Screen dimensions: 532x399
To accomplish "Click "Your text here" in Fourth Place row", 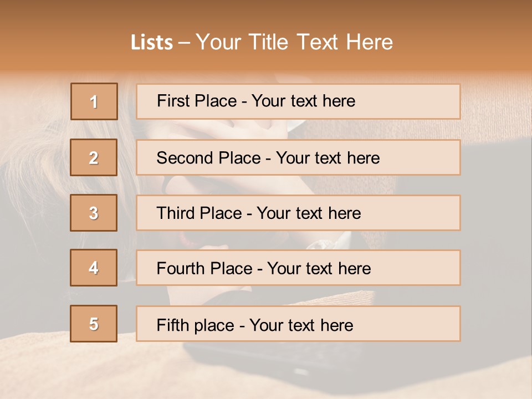I will (319, 269).
